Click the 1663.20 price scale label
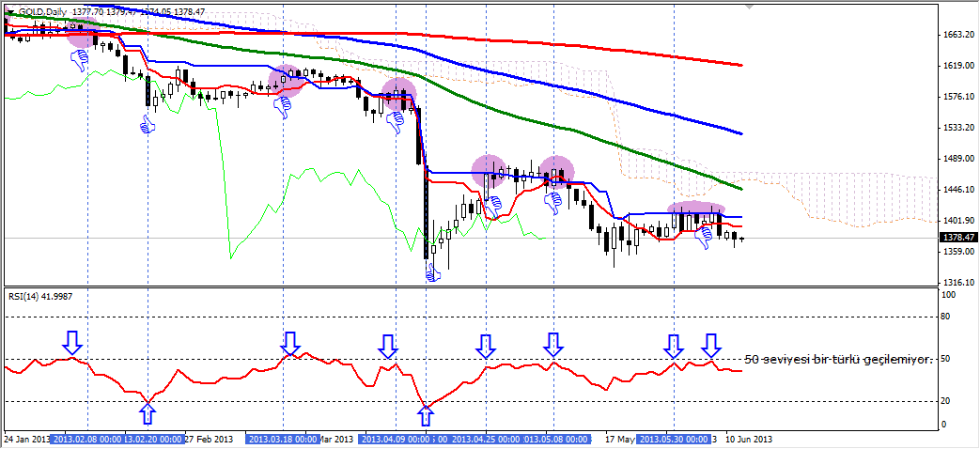The width and height of the screenshot is (980, 449). (958, 34)
